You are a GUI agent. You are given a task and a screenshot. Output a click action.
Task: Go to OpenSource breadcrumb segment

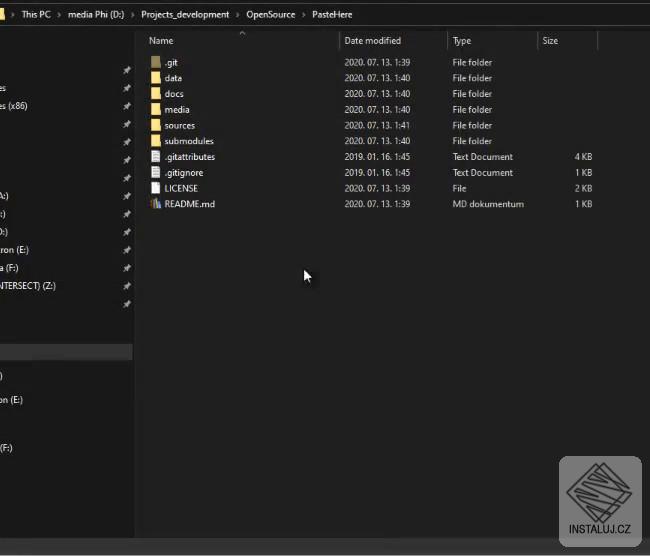[271, 15]
